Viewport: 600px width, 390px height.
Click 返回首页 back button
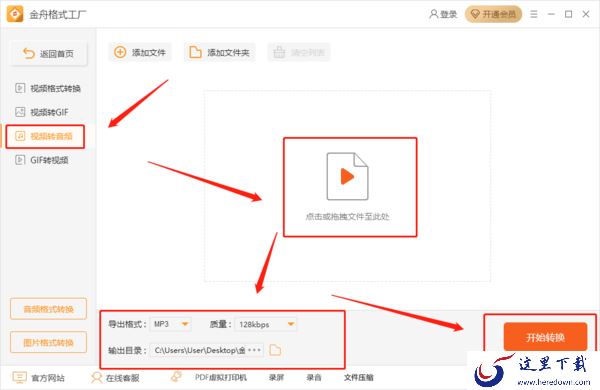click(49, 54)
